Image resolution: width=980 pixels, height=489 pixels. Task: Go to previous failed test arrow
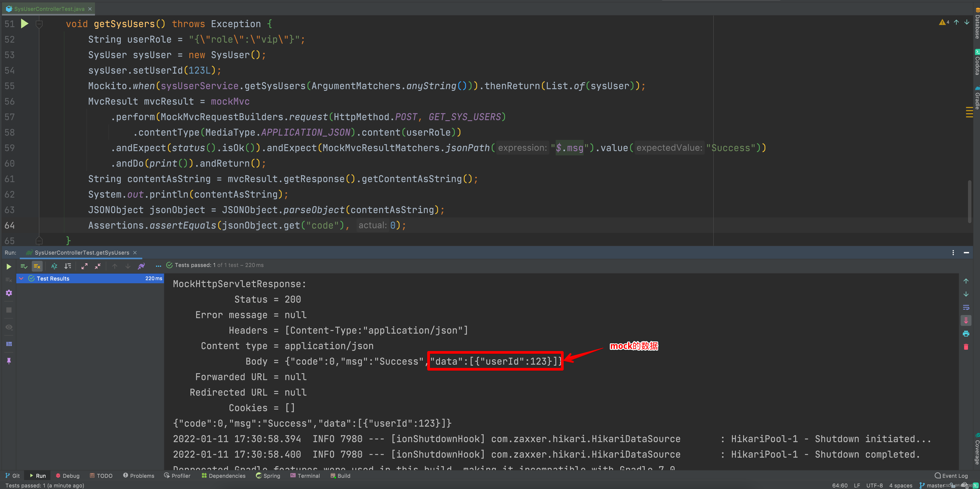click(x=115, y=266)
